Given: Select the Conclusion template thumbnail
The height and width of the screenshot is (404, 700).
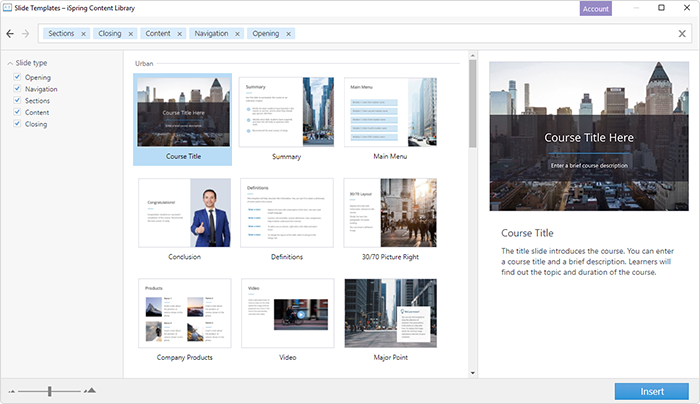Looking at the screenshot, I should tap(184, 212).
